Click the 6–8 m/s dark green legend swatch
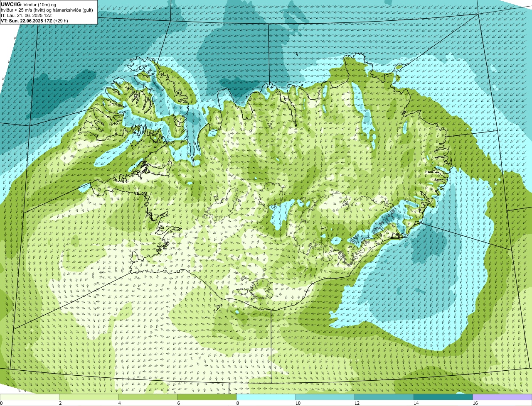 click(x=207, y=397)
